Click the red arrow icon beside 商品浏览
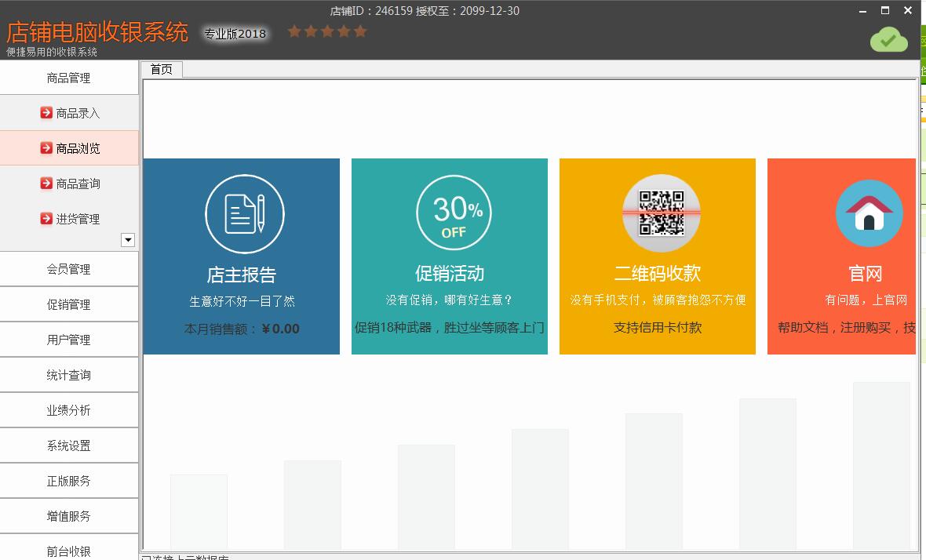 tap(46, 148)
